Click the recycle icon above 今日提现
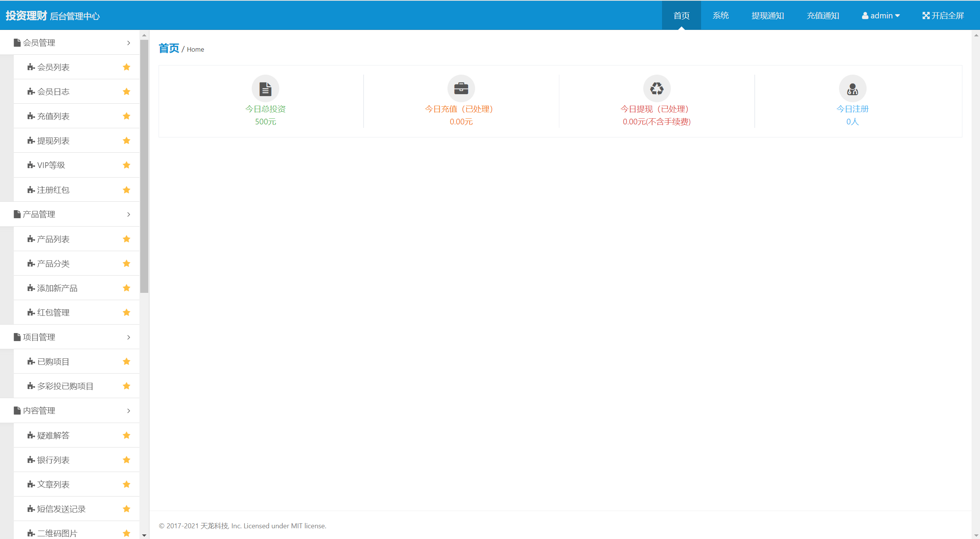980x539 pixels. pos(657,89)
